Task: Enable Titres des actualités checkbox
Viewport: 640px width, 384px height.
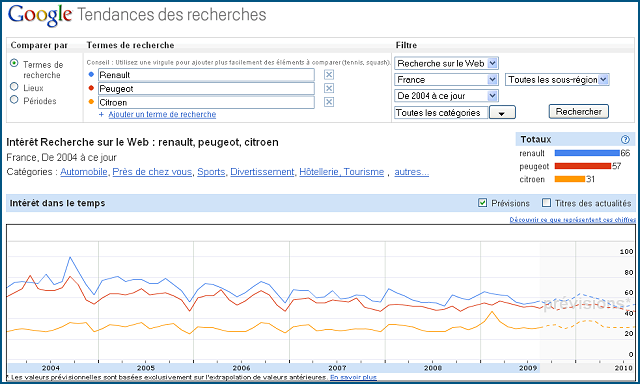Action: (546, 203)
